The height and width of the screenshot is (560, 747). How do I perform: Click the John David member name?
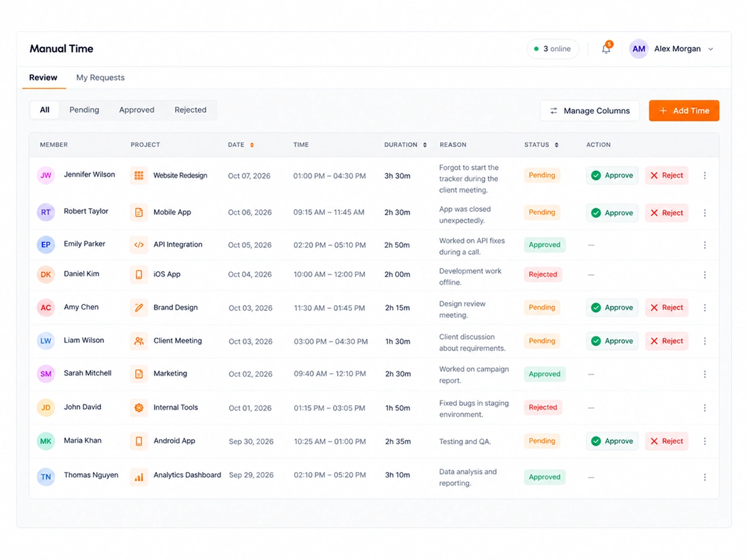83,407
